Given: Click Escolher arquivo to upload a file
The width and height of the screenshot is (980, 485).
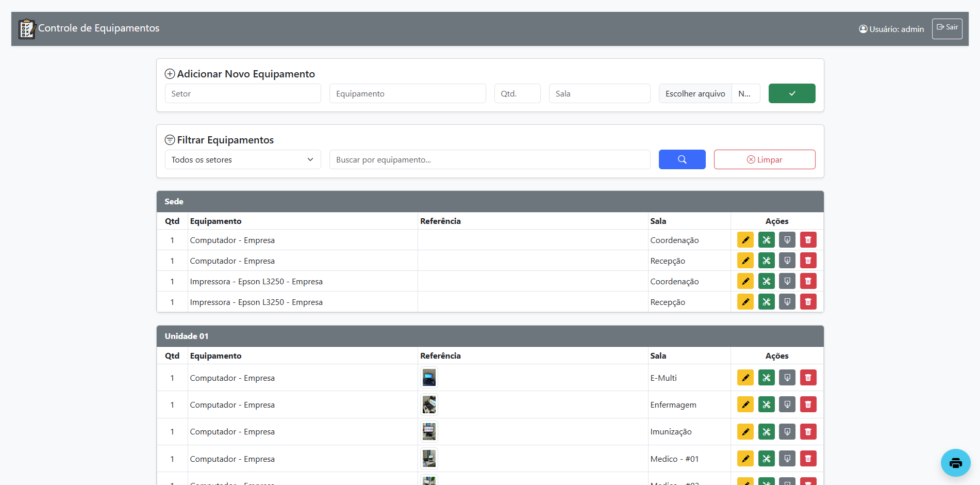Looking at the screenshot, I should coord(695,93).
